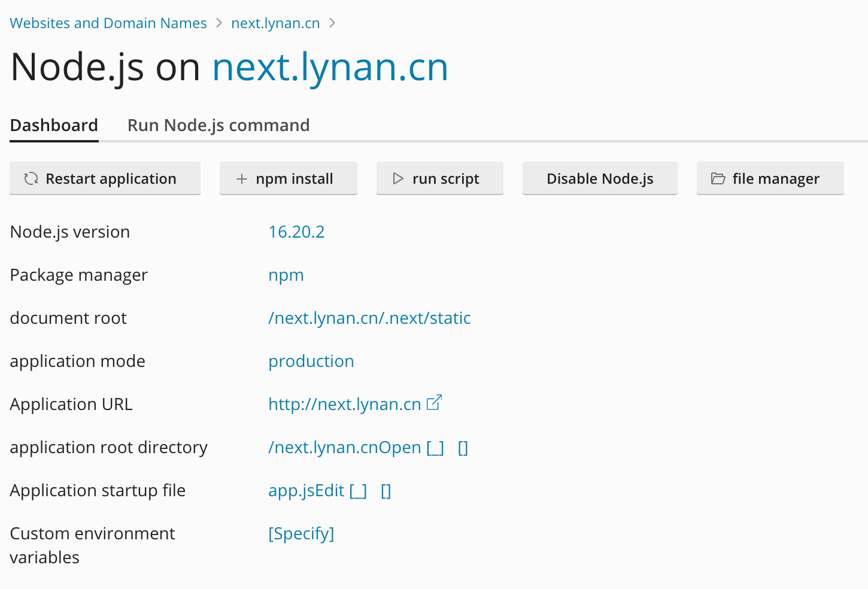The height and width of the screenshot is (589, 868).
Task: Click the Application startup file label
Action: point(98,491)
